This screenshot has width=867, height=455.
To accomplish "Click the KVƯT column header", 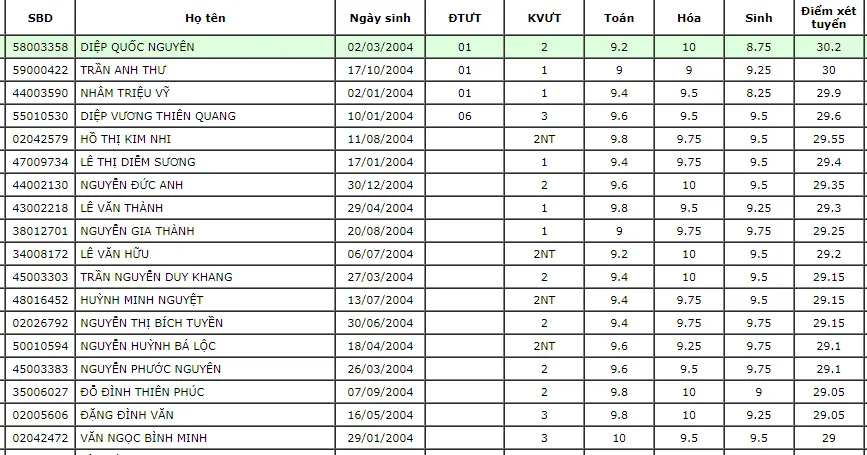I will [x=544, y=18].
